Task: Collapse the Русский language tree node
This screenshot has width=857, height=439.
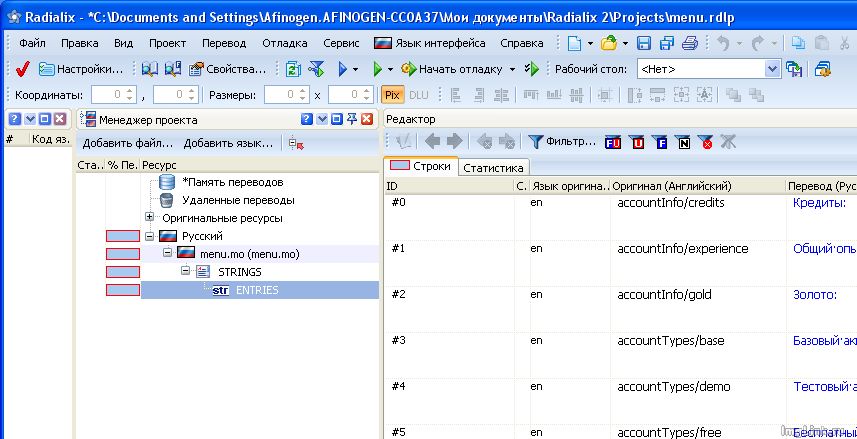Action: 150,236
